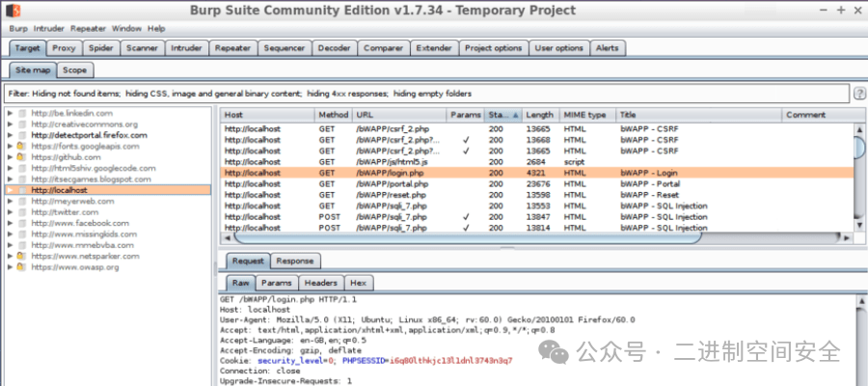Switch to the Scope sub-tab
Image resolution: width=868 pixels, height=386 pixels.
point(74,70)
